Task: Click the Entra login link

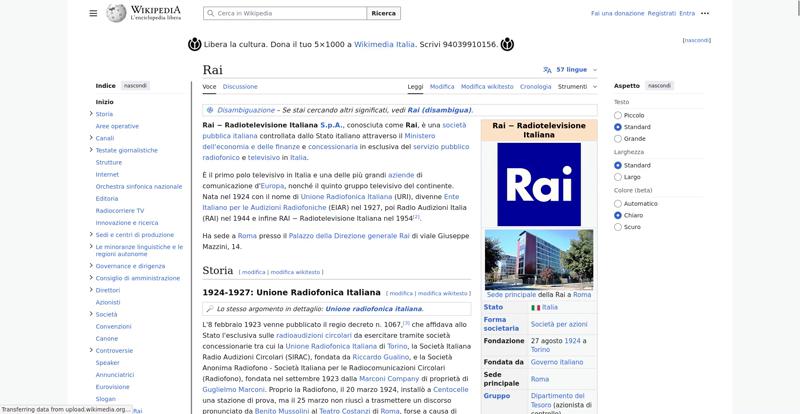Action: point(687,13)
